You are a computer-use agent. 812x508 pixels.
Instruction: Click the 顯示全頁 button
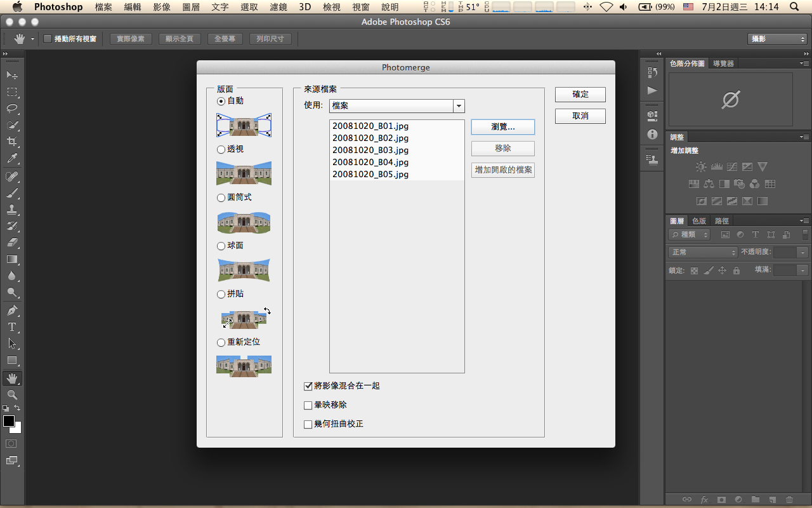pos(180,39)
